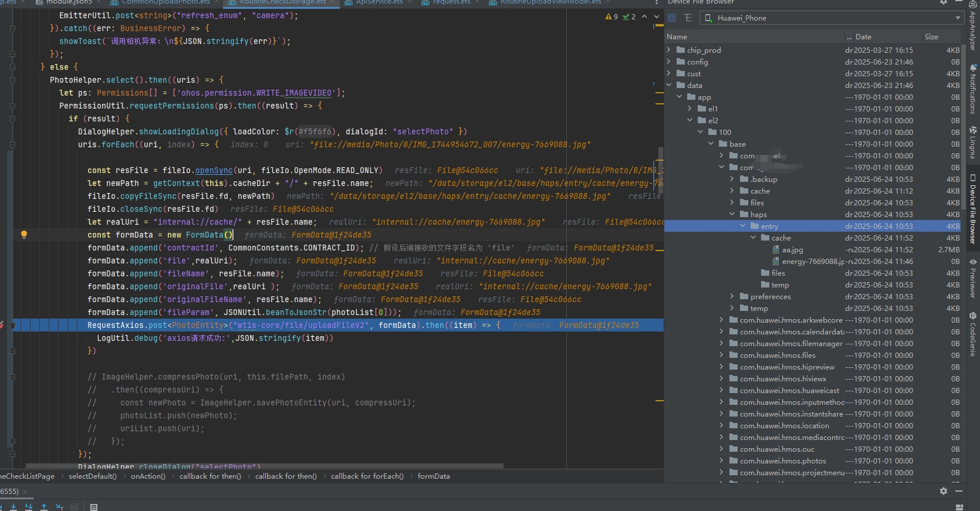Open the AppAnalyzer side panel

pyautogui.click(x=972, y=26)
